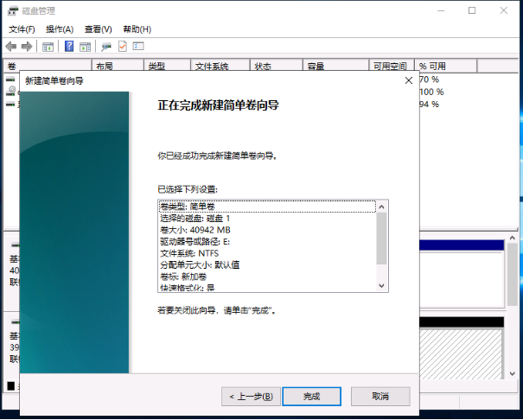This screenshot has height=420, width=523.
Task: Click the 94 % free cell
Action: pyautogui.click(x=430, y=105)
